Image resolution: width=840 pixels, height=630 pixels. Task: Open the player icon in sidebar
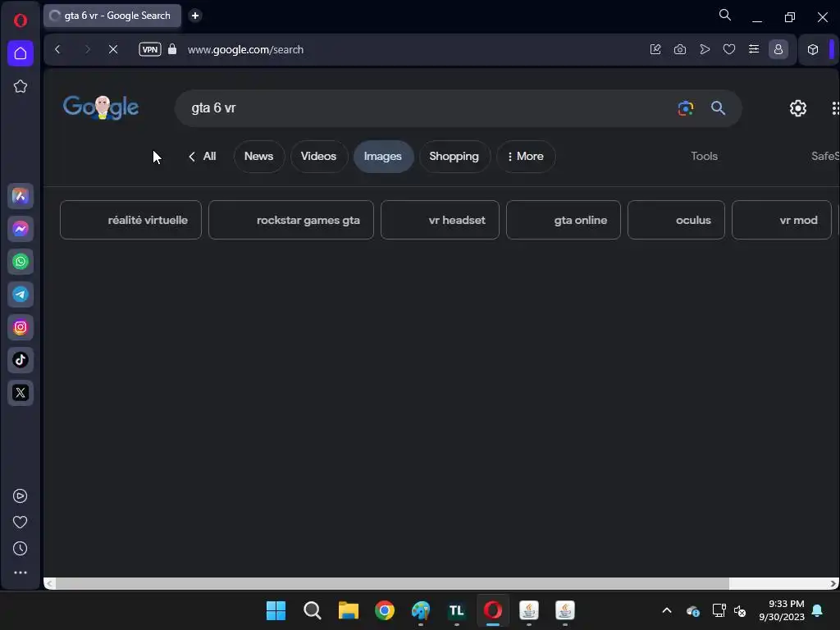20,496
